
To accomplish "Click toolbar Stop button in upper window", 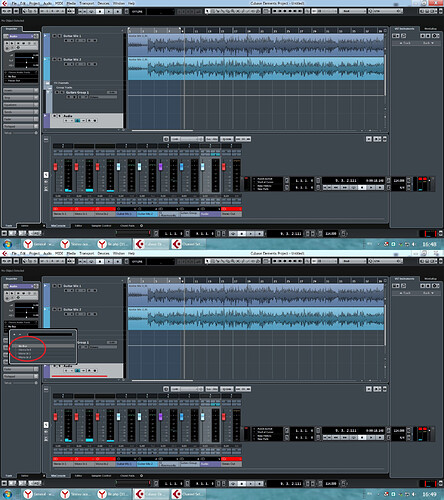I will [100, 11].
